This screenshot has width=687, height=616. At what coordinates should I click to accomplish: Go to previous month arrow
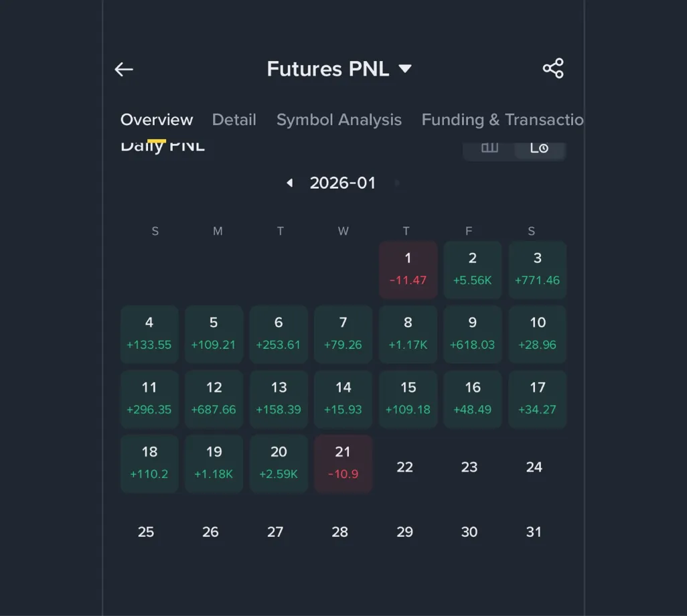tap(289, 183)
